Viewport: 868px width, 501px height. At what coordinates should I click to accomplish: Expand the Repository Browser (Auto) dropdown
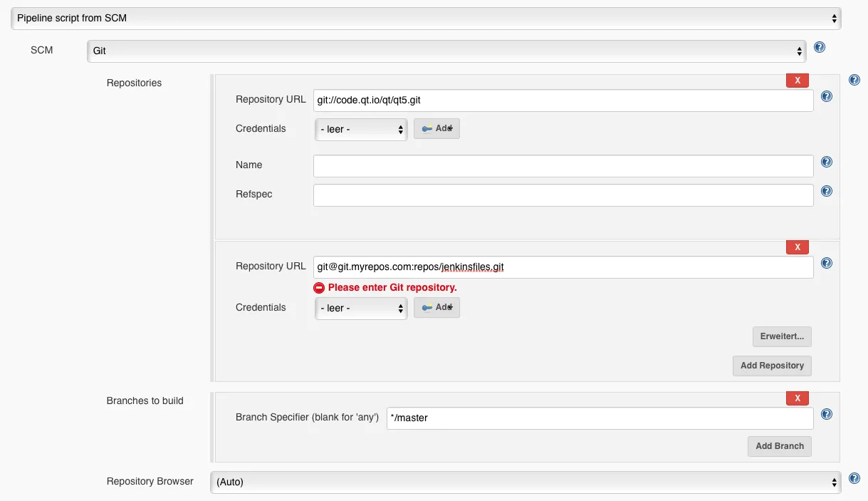pyautogui.click(x=525, y=482)
